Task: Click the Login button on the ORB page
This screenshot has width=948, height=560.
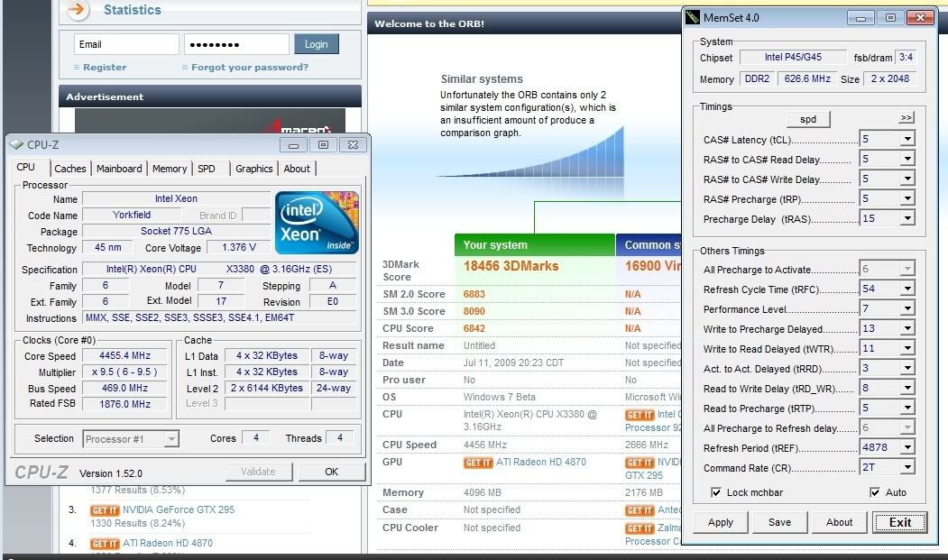Action: 317,44
